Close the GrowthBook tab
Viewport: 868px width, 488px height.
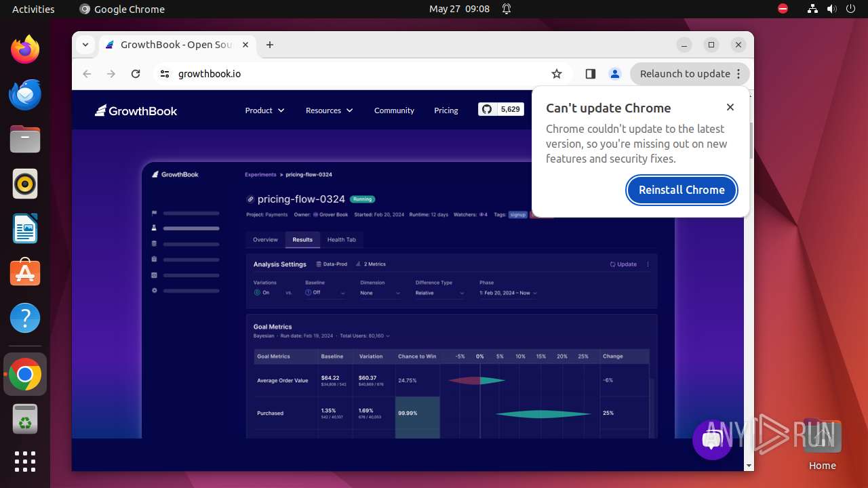pyautogui.click(x=245, y=45)
